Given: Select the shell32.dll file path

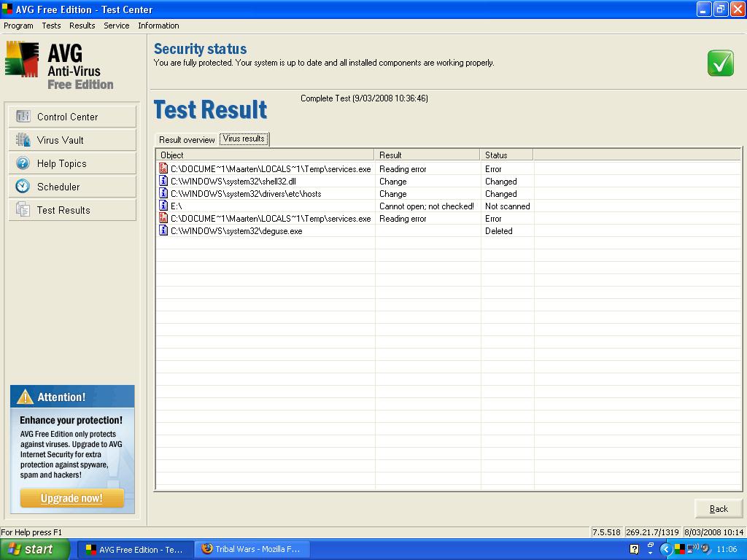Looking at the screenshot, I should (x=233, y=182).
